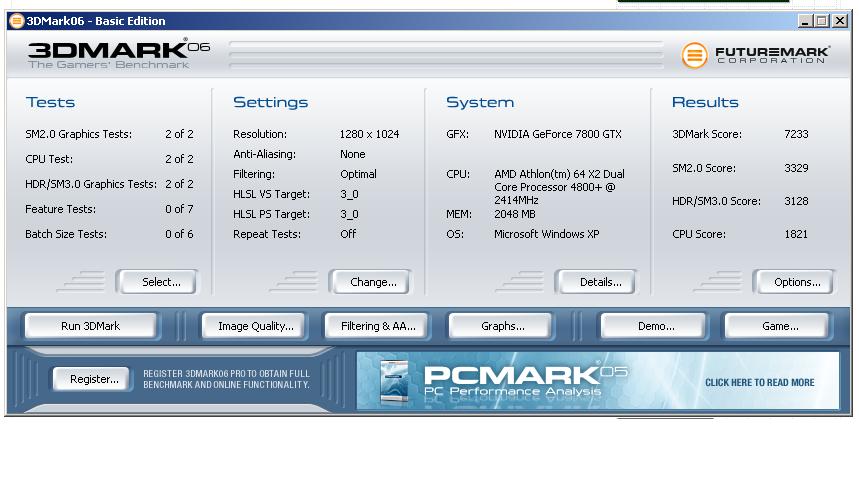
Task: Click the SM2.0 Score value 3329
Action: click(796, 168)
